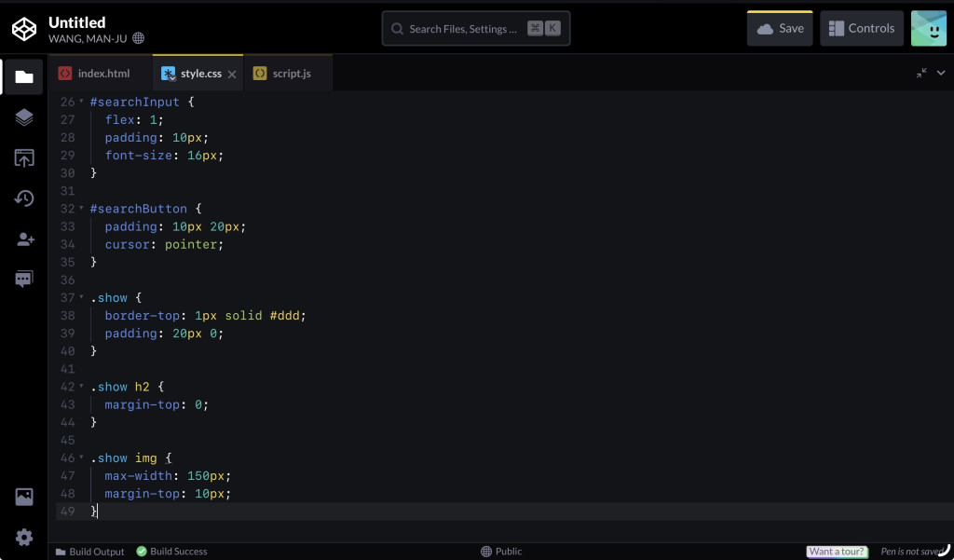Viewport: 954px width, 560px height.
Task: Click the globe icon beside WANG, MAN-JU
Action: (x=138, y=38)
